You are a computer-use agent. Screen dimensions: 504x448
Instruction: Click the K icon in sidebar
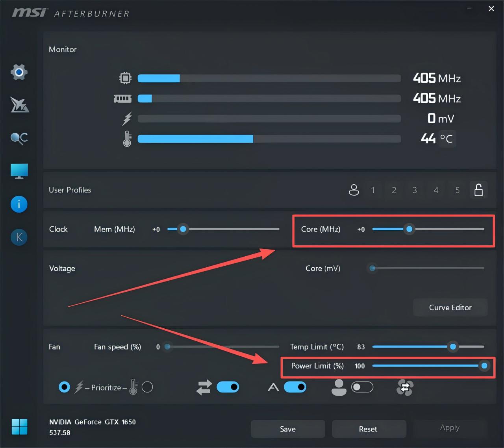tap(19, 237)
